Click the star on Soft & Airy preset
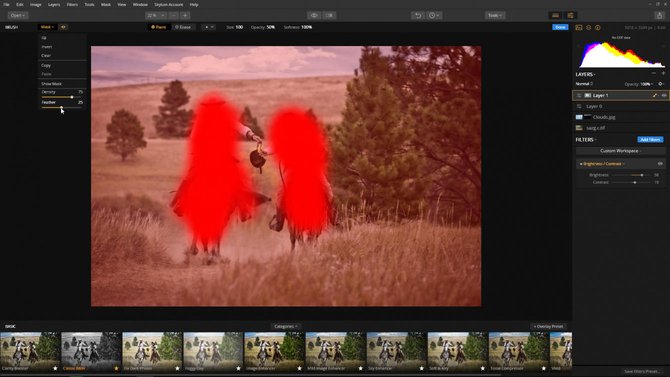The image size is (670, 377). click(x=483, y=368)
